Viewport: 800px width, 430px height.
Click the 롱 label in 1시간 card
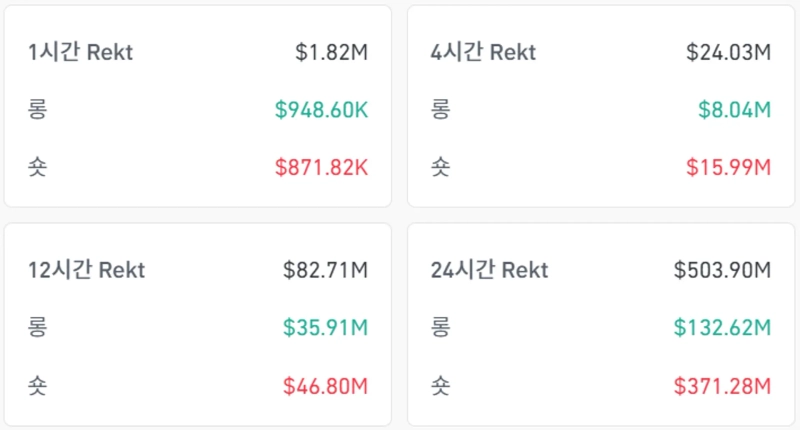38,110
